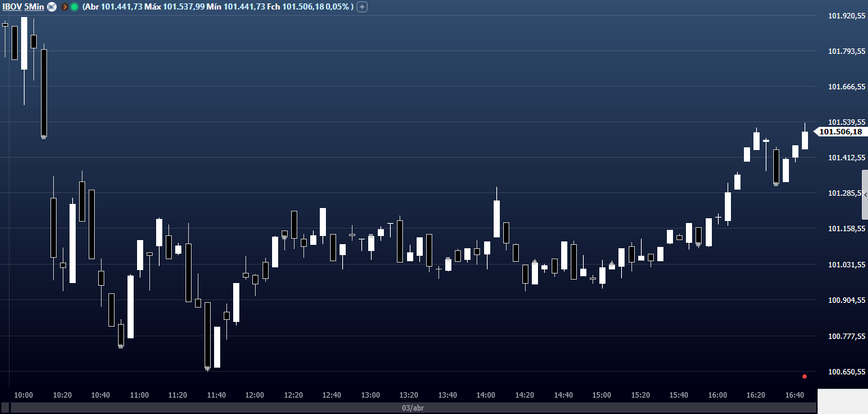
Task: Click the red dot at chart bottom right
Action: [x=805, y=376]
